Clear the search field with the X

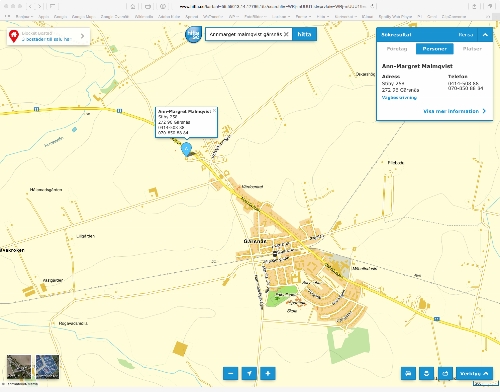click(286, 34)
